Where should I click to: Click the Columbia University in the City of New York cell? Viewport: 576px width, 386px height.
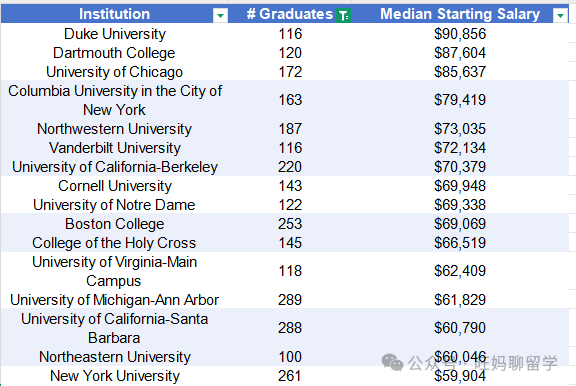(115, 100)
